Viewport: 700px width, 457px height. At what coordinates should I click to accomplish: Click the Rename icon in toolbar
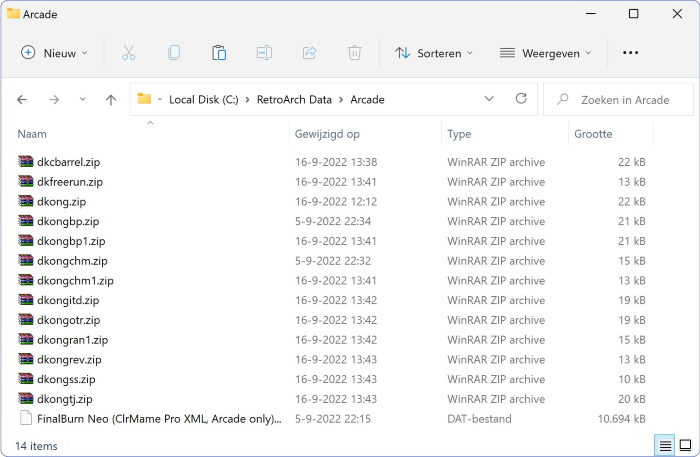click(x=264, y=53)
